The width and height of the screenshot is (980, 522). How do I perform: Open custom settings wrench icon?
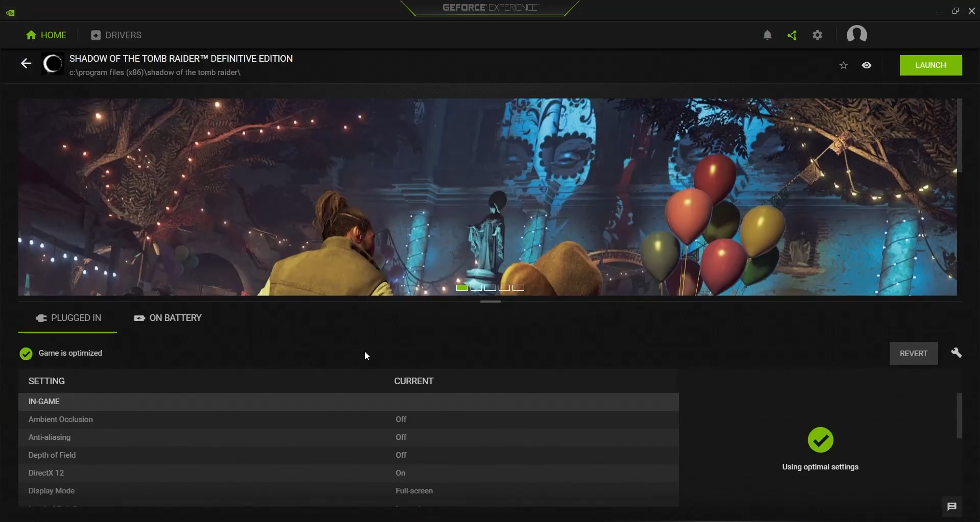(956, 353)
